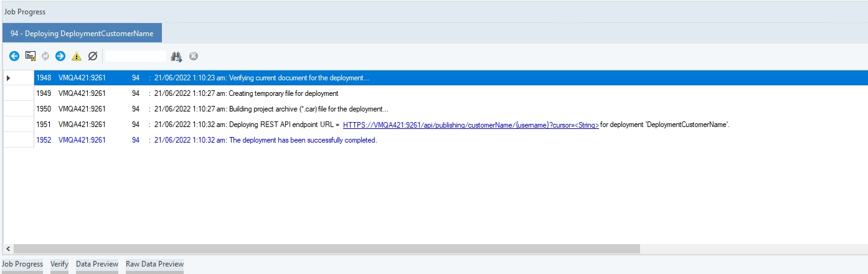
Task: Open the Raw Data Preview tab
Action: click(154, 264)
